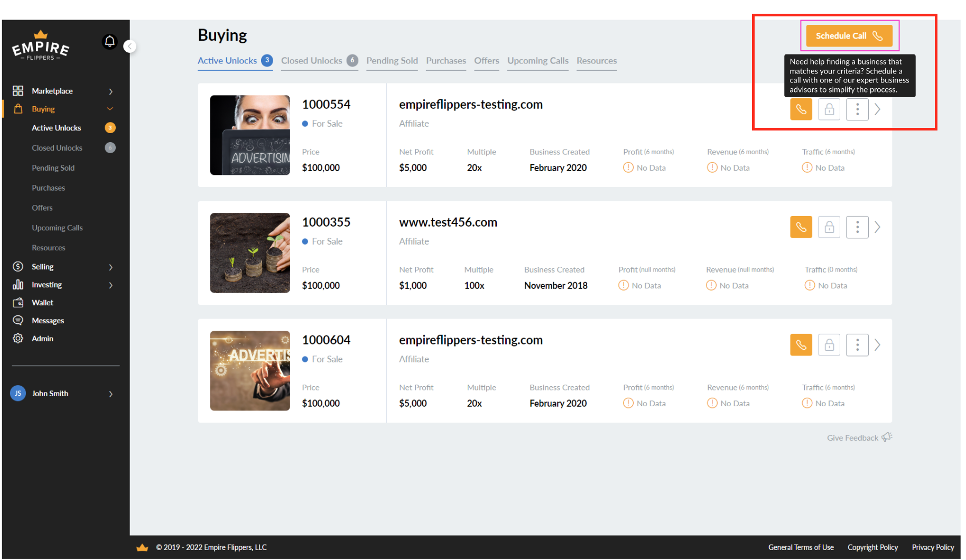This screenshot has height=560, width=966.
Task: Collapse the Buying sidebar section
Action: click(110, 109)
